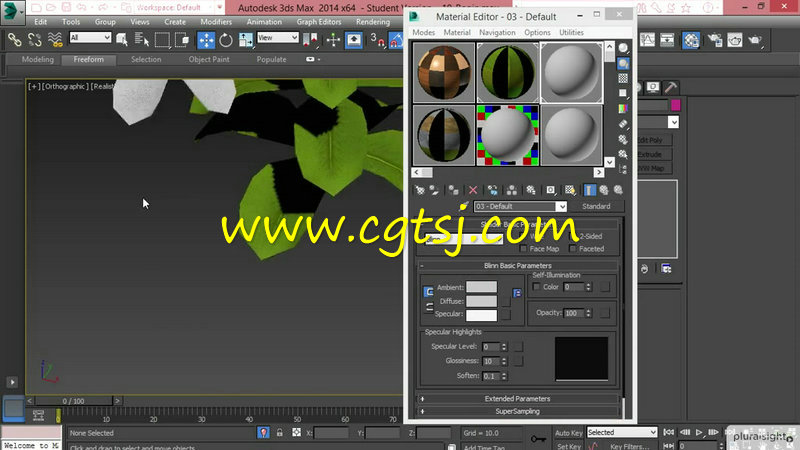The width and height of the screenshot is (800, 450).
Task: Toggle Show Shaded Material in Viewport
Action: [570, 190]
